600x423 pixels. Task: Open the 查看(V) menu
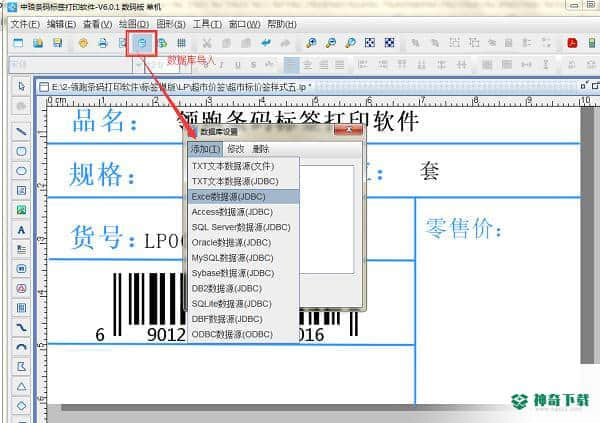pyautogui.click(x=98, y=24)
